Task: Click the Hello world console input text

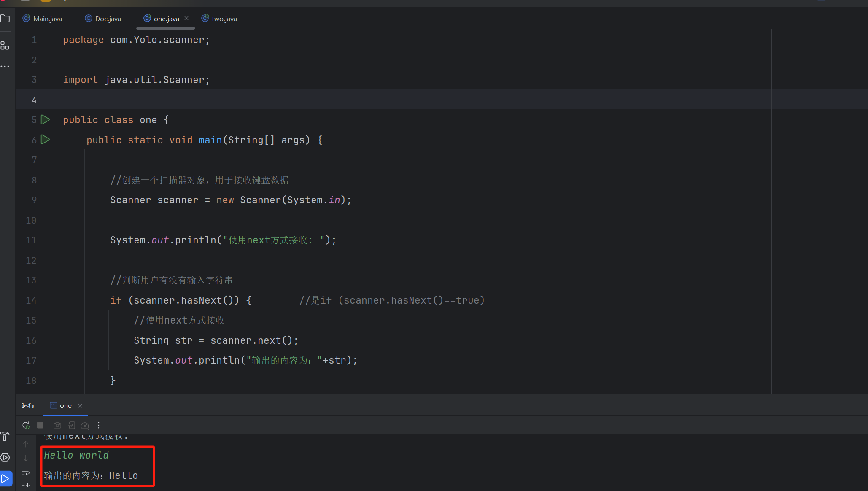Action: 76,455
